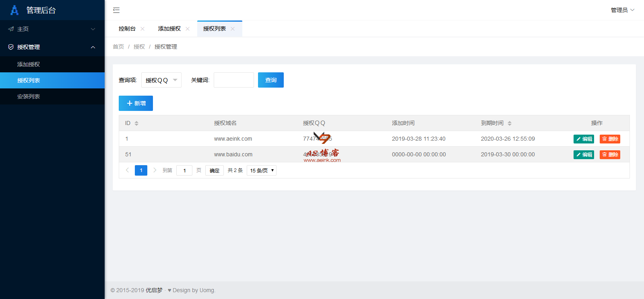This screenshot has width=644, height=299.
Task: Switch to the 添加授权 tab
Action: [x=169, y=29]
